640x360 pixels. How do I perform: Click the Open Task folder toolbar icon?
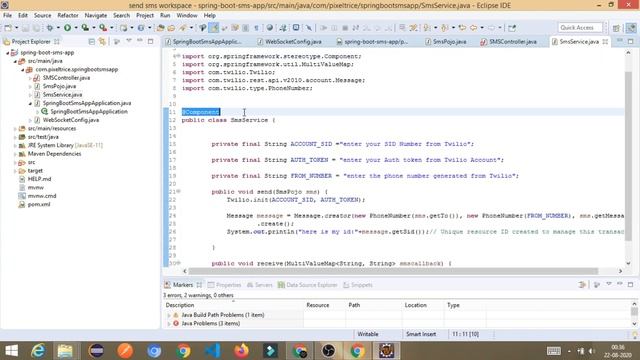(171, 28)
